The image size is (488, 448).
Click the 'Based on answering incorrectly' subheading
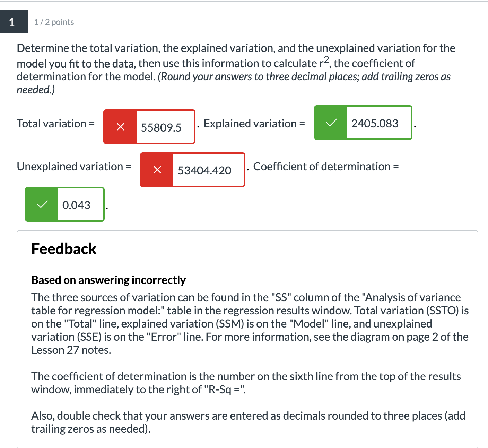pyautogui.click(x=108, y=280)
